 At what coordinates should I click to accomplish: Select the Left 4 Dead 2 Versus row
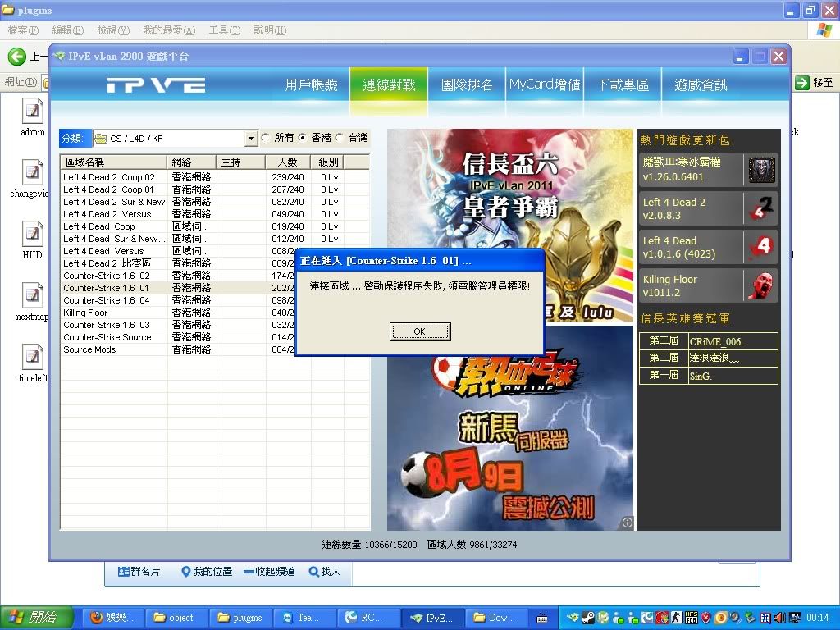point(107,214)
